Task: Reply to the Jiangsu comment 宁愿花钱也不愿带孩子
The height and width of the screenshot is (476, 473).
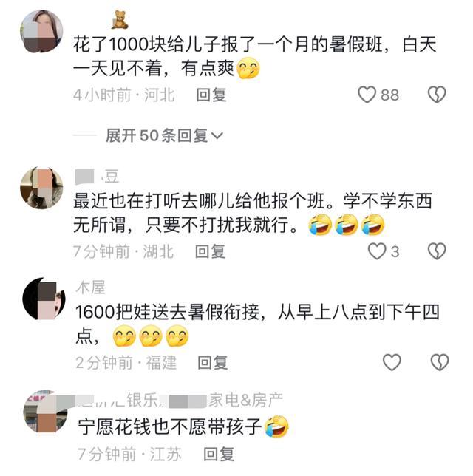Action: pos(219,454)
